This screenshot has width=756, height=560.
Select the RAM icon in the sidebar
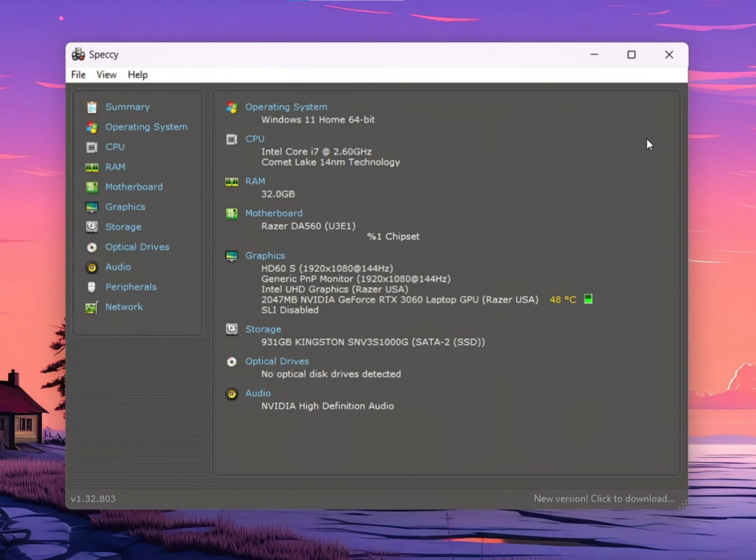coord(93,166)
